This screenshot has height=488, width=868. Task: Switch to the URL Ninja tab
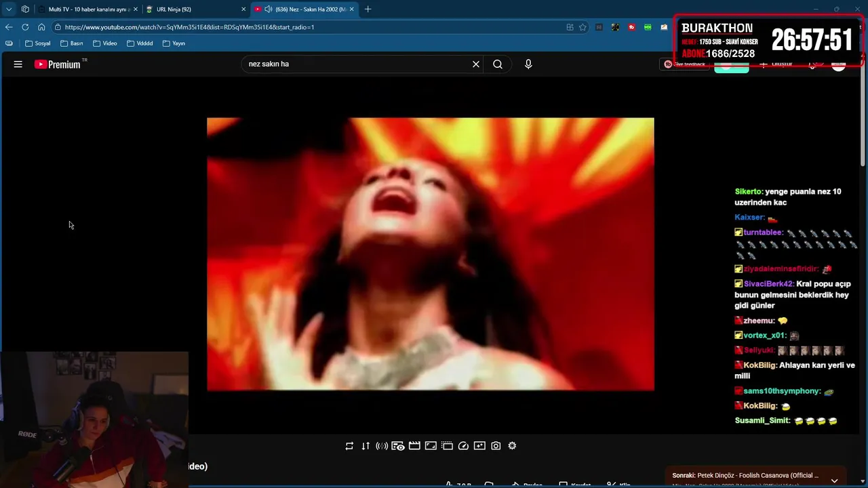pyautogui.click(x=196, y=9)
